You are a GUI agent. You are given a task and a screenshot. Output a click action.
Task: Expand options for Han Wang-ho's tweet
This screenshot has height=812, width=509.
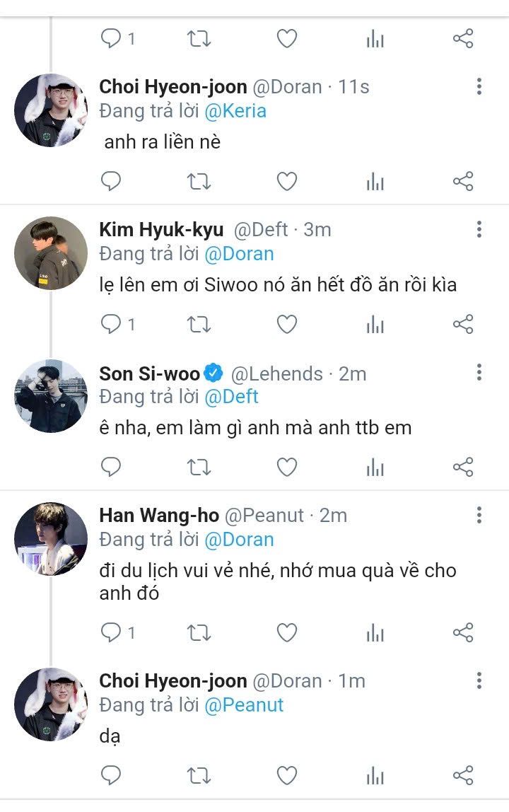point(479,515)
